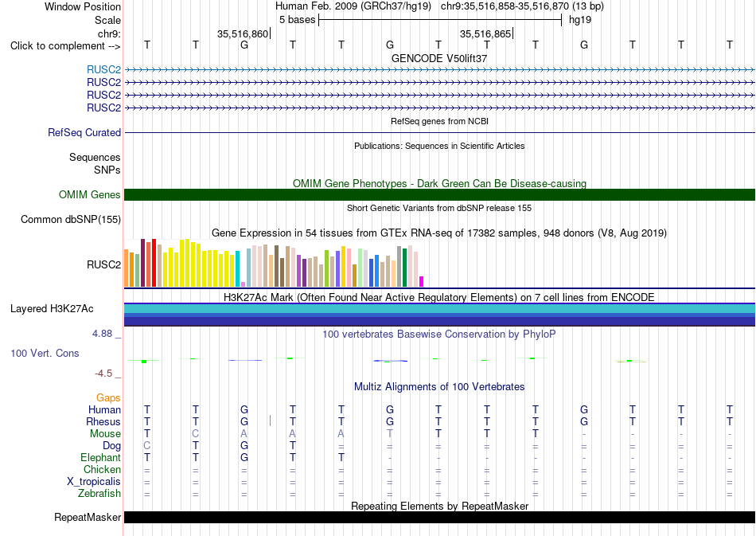This screenshot has width=756, height=536.
Task: Click the GENCODE V50lift37 track title
Action: tap(439, 58)
